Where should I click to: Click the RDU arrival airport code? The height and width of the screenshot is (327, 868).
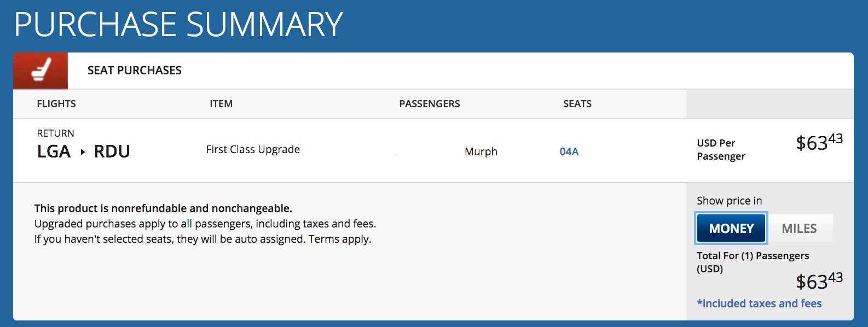112,151
